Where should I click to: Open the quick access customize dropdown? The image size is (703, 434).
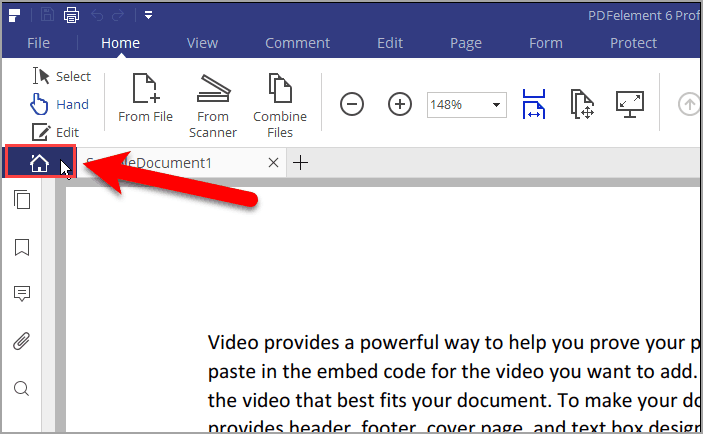pos(148,16)
